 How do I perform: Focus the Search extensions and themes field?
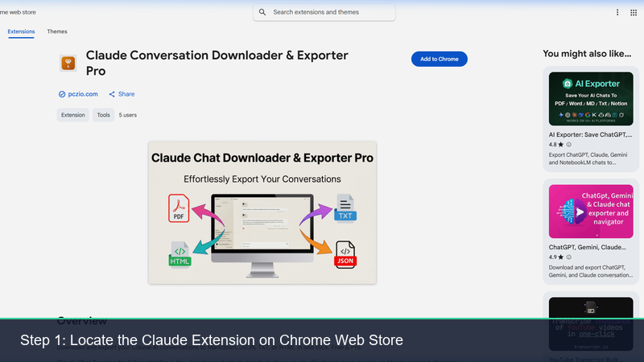click(324, 12)
